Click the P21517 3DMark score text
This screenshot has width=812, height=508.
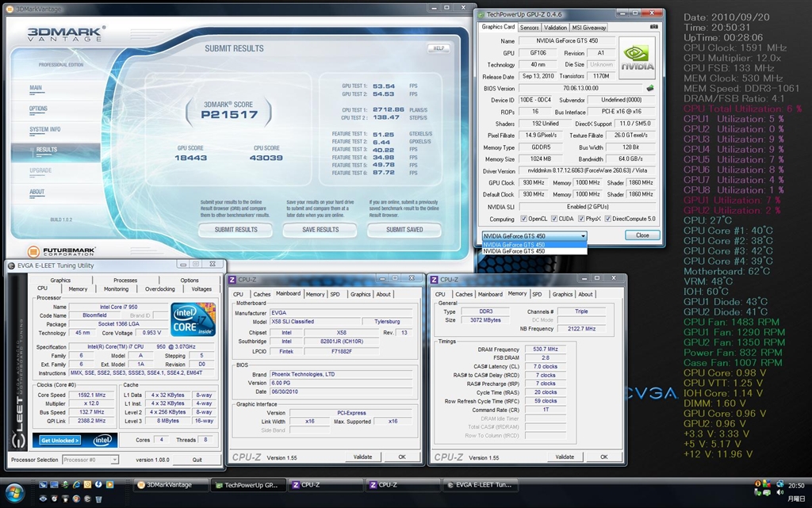(229, 114)
